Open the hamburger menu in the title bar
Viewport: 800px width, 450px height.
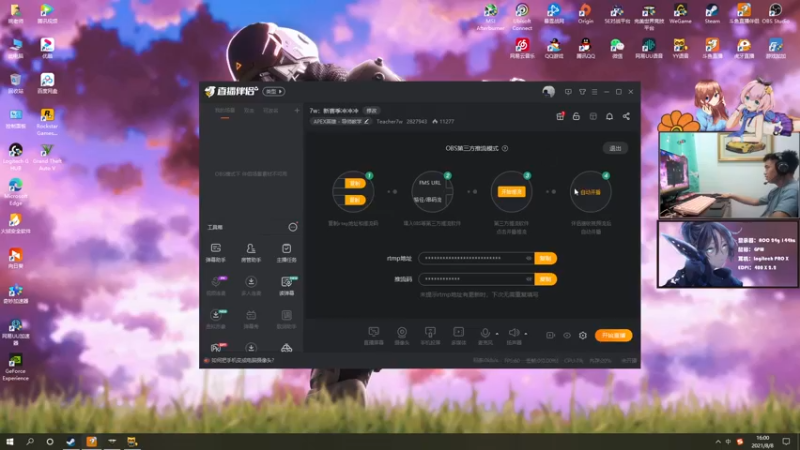pos(594,92)
